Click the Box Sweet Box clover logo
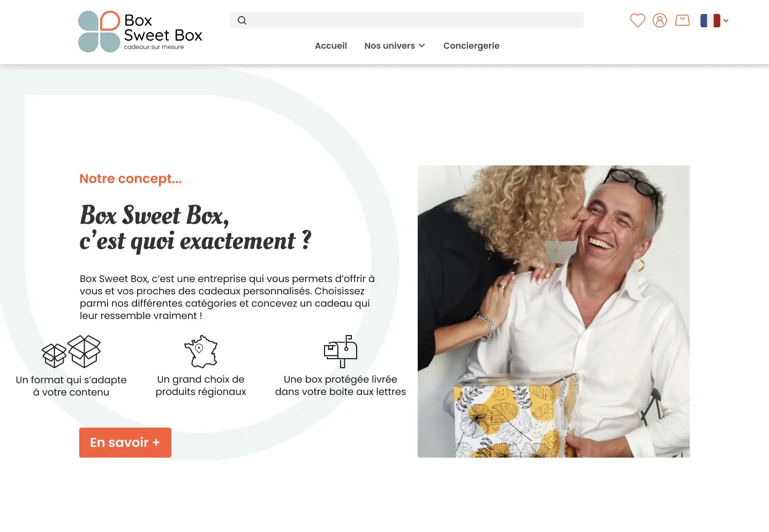Viewport: 769px width, 532px height. (x=99, y=32)
